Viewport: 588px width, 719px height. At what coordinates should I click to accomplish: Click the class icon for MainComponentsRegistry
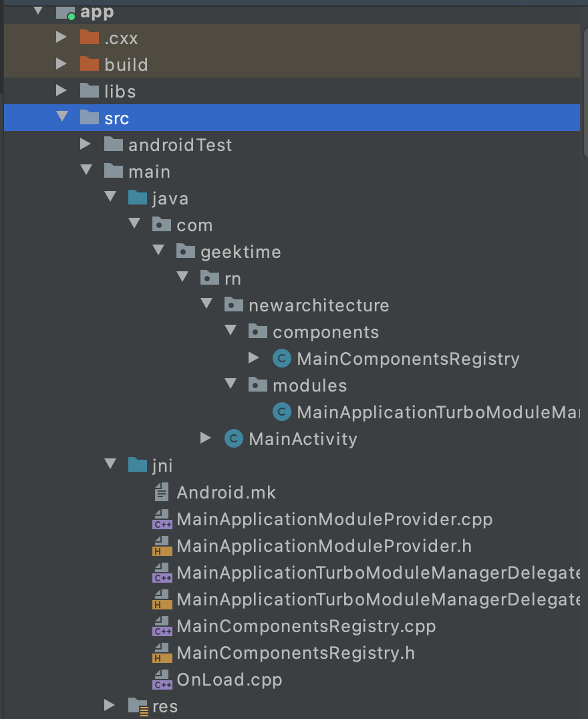[282, 359]
